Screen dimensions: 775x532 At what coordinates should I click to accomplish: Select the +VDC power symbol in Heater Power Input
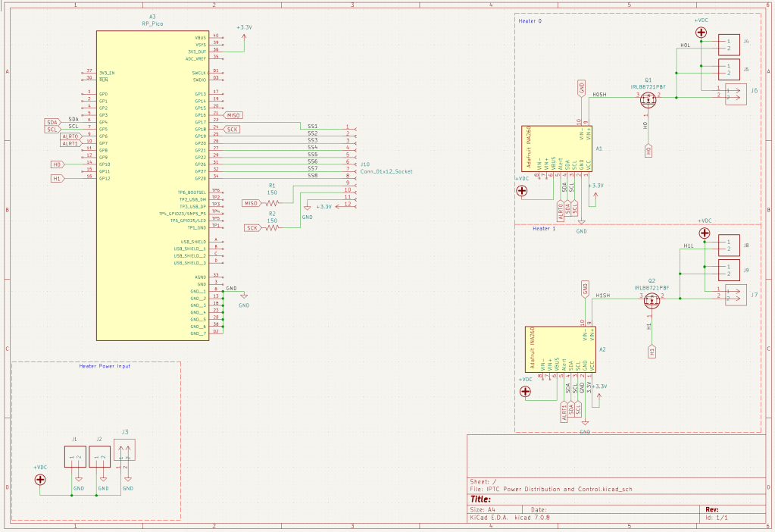[x=40, y=479]
